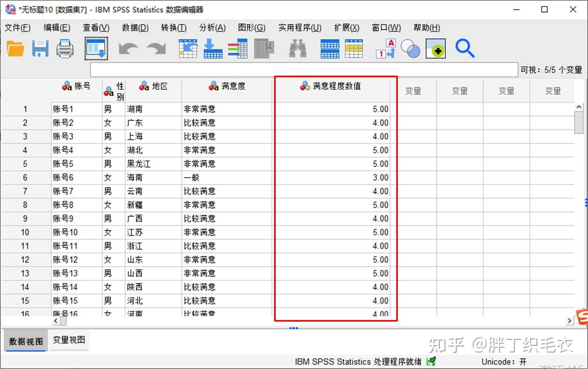Open a data file with folder icon
Screen dimensions: 588x369
pos(15,48)
